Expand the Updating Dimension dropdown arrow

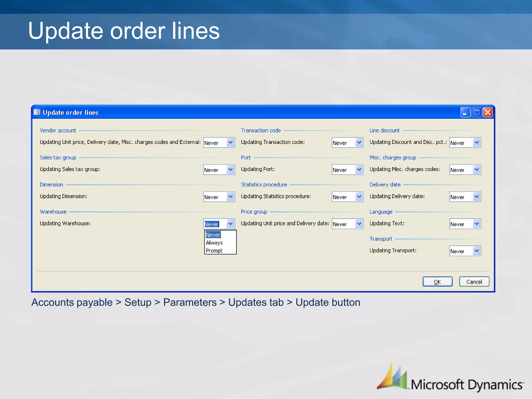230,197
